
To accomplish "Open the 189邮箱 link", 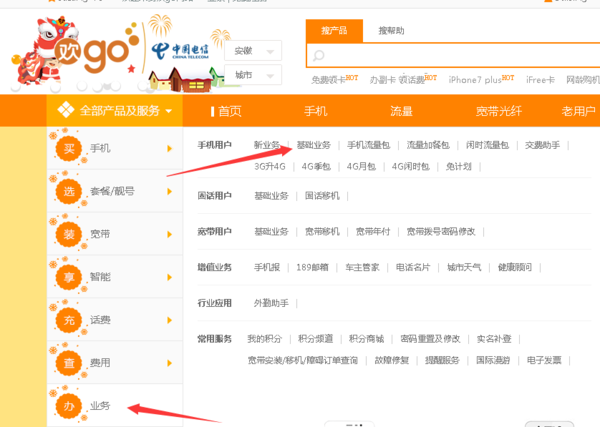I will click(x=312, y=267).
